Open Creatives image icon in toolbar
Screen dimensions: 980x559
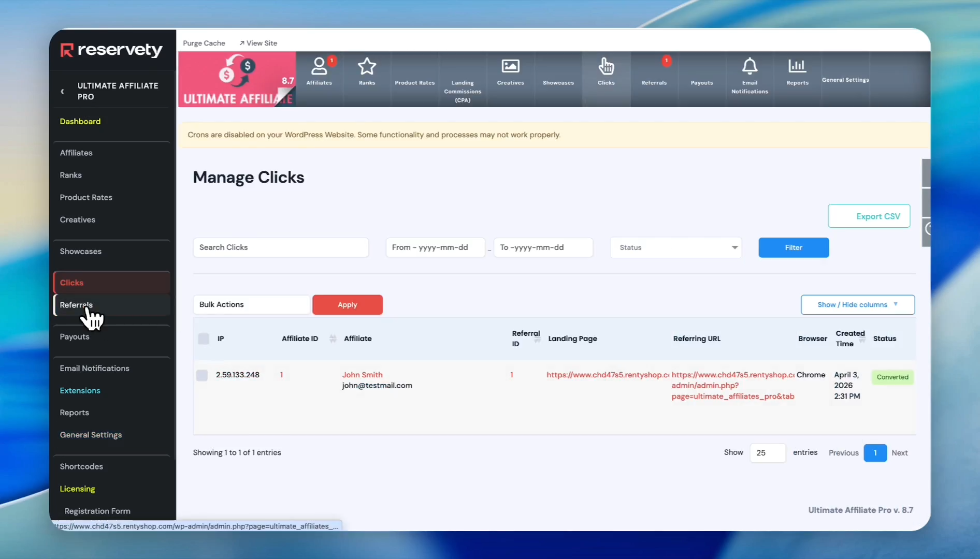pyautogui.click(x=510, y=67)
